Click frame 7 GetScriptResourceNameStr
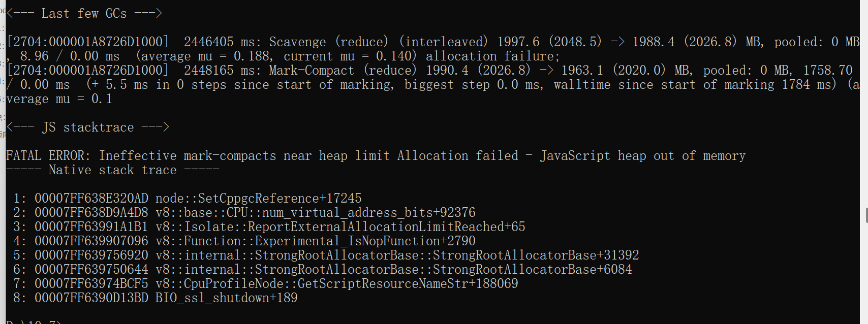Viewport: 868px width, 324px height. [336, 284]
